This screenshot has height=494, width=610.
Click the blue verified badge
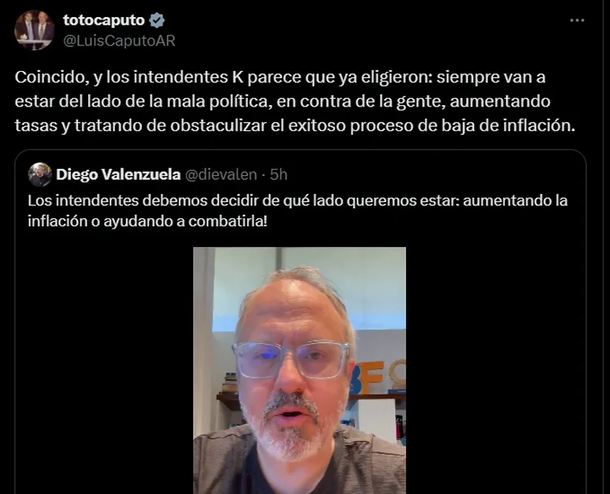[x=157, y=21]
